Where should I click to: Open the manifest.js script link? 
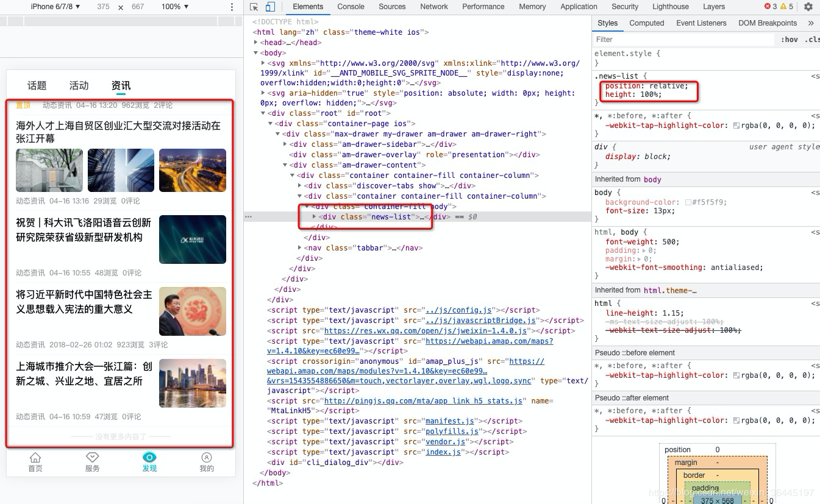point(450,421)
